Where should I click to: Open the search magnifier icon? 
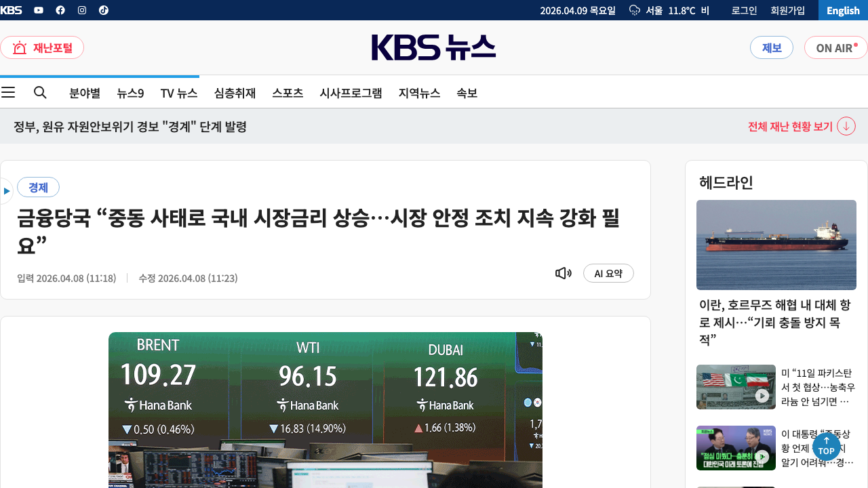tap(40, 92)
